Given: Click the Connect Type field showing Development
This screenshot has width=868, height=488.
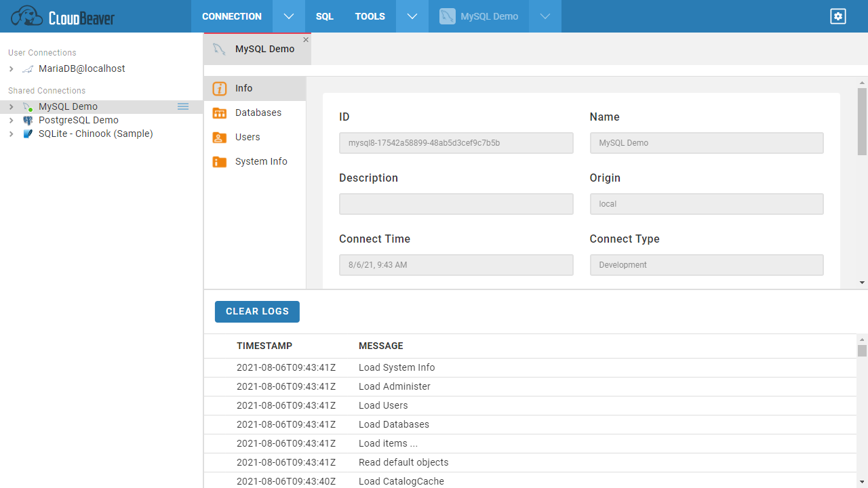Looking at the screenshot, I should [707, 265].
